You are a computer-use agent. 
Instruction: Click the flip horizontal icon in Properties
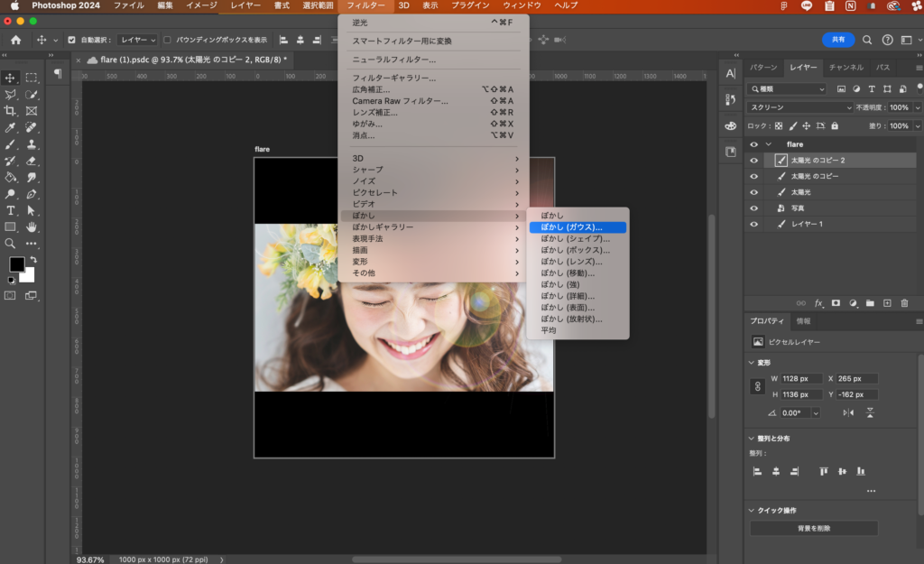tap(848, 412)
